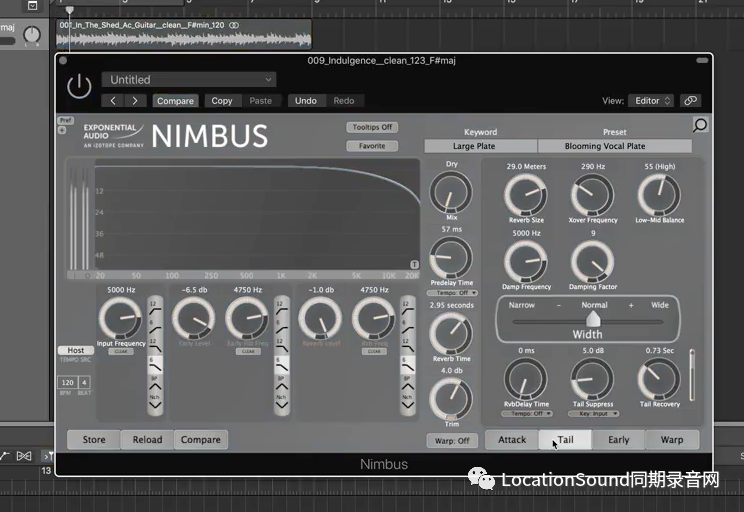This screenshot has height=512, width=744.
Task: Switch to the Tail tab
Action: click(565, 440)
